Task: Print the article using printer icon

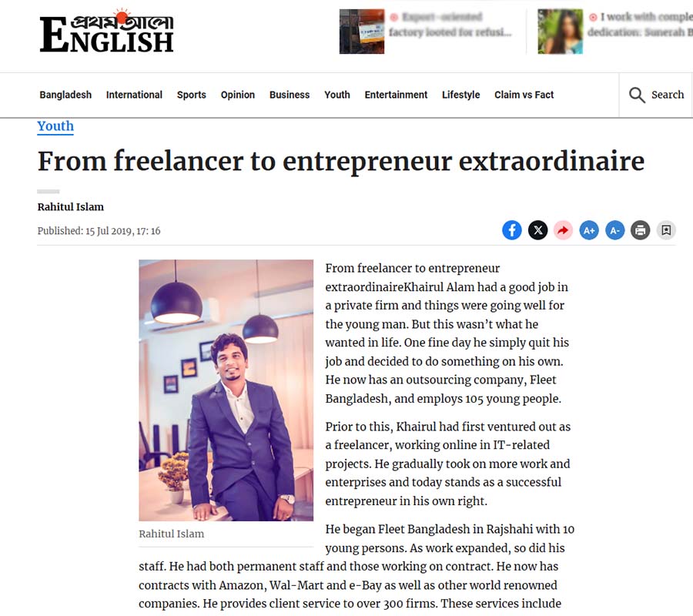Action: pyautogui.click(x=640, y=229)
